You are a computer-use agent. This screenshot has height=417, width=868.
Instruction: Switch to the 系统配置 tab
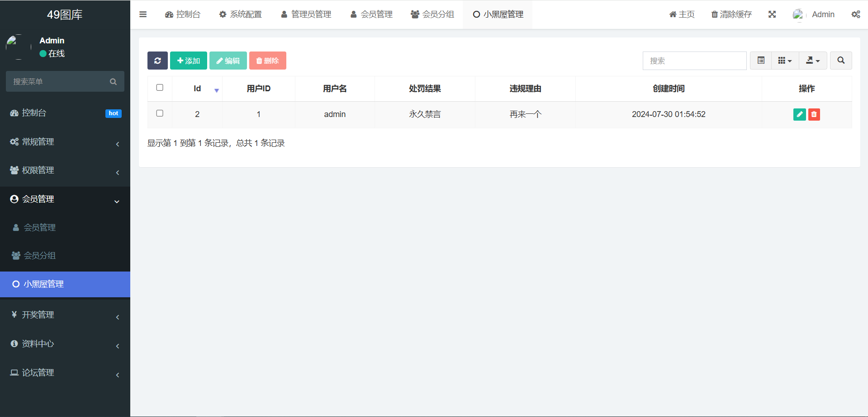click(x=240, y=14)
